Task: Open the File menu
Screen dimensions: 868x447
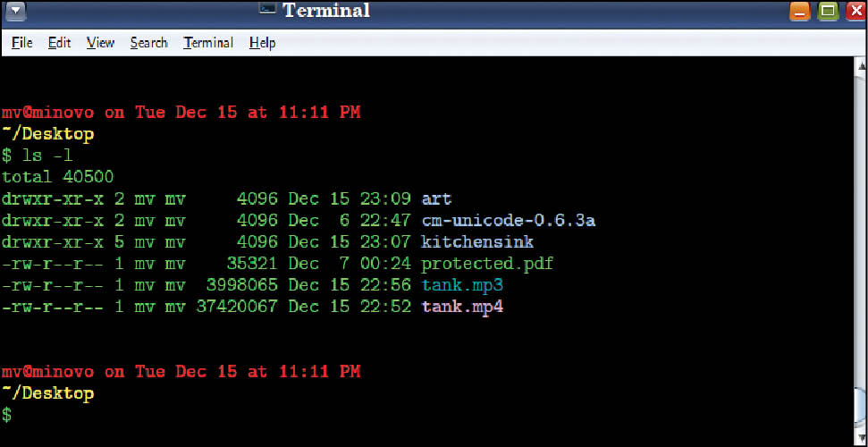Action: click(x=22, y=43)
